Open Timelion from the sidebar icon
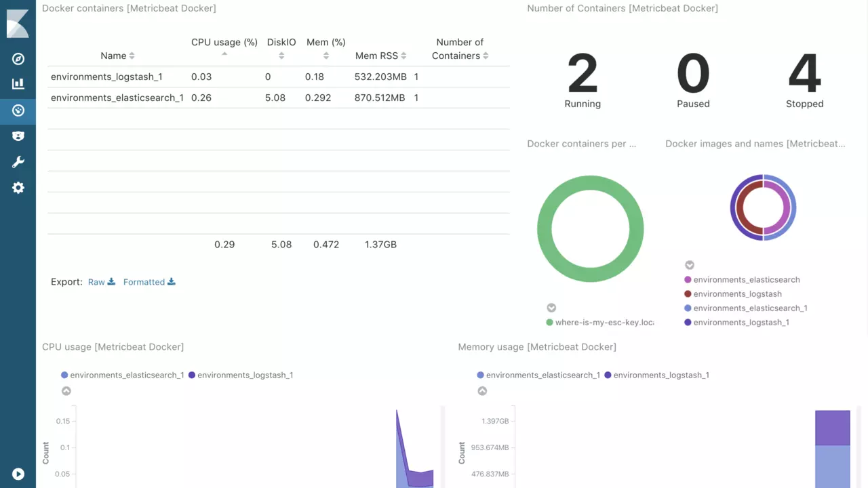 (x=18, y=136)
